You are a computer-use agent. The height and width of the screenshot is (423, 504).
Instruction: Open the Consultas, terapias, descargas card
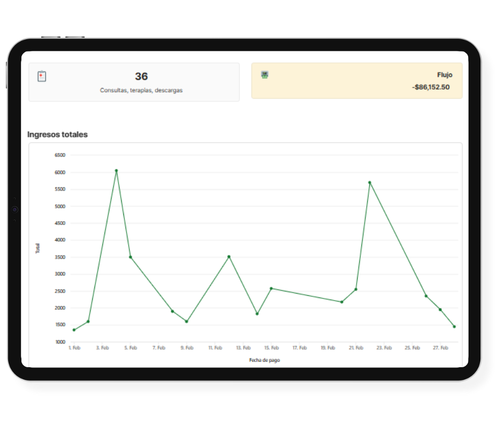click(x=134, y=82)
